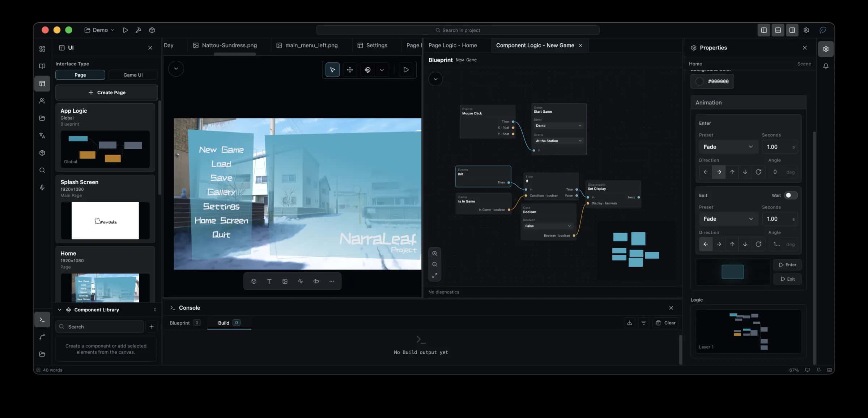868x418 pixels.
Task: Click the Create Page button
Action: pyautogui.click(x=107, y=92)
